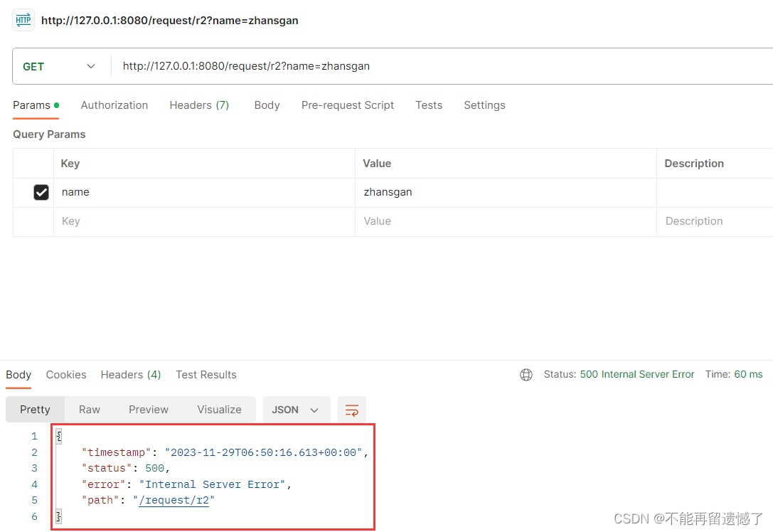Switch to the request Body tab
This screenshot has height=532, width=773.
(267, 105)
